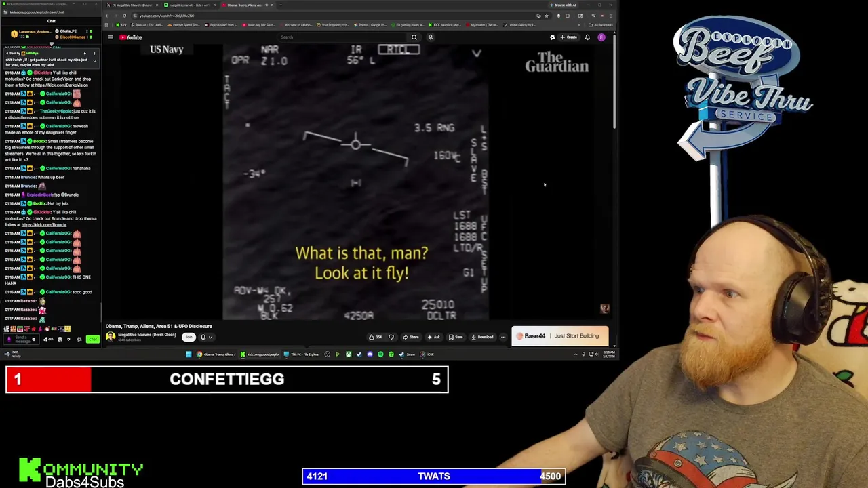Expand the notification bell dropdown arrow
Viewport: 868px width, 488px height.
(x=210, y=337)
